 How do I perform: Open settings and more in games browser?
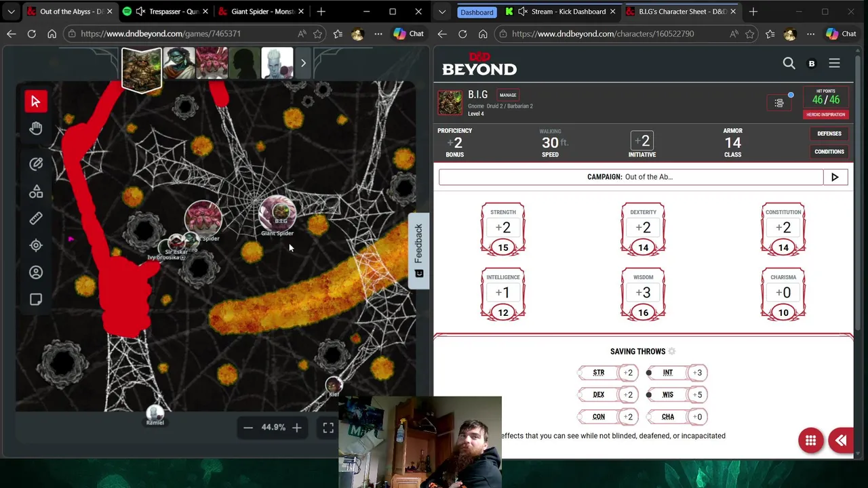click(378, 34)
